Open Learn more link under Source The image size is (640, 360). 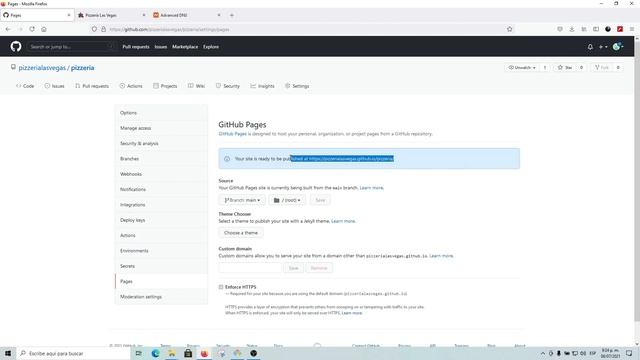coord(371,188)
